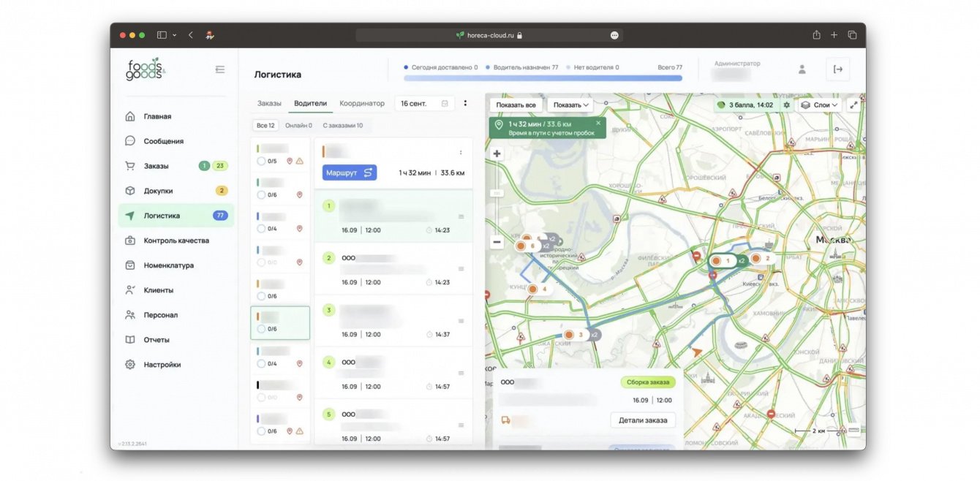Zoom in the map with plus button

pos(497,154)
